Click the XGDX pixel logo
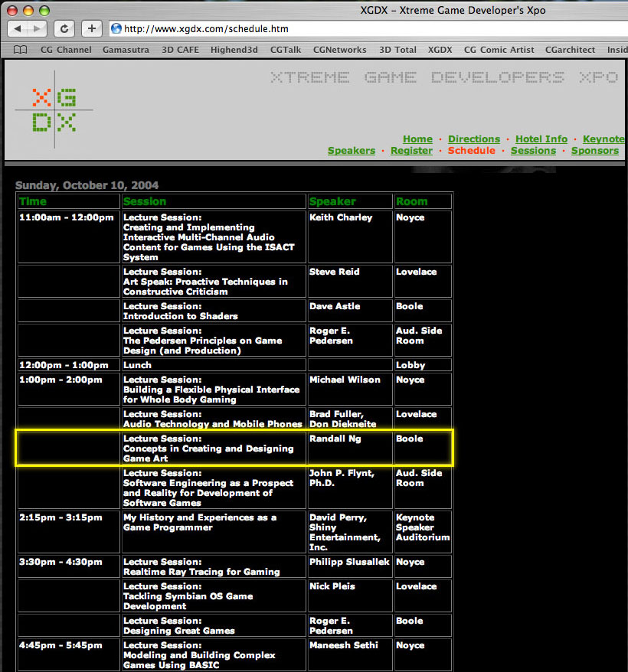The image size is (628, 672). point(54,109)
